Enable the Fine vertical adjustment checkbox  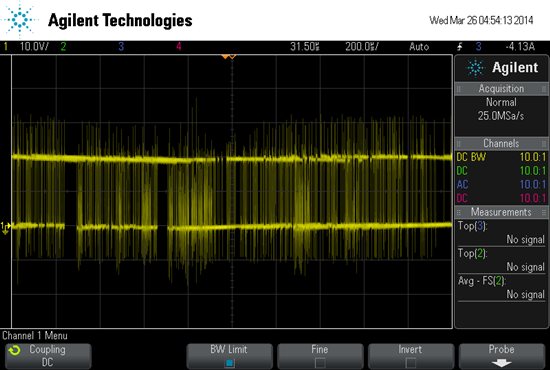pos(320,362)
